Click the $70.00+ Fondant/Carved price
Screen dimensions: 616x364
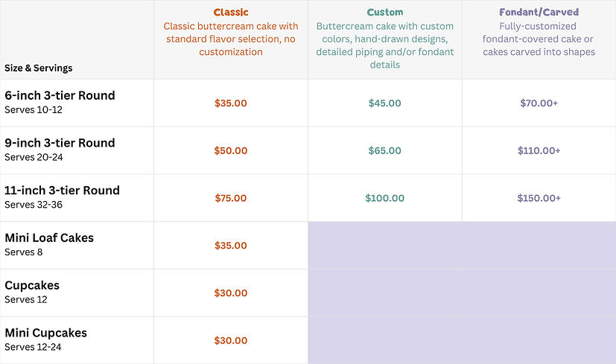click(539, 103)
